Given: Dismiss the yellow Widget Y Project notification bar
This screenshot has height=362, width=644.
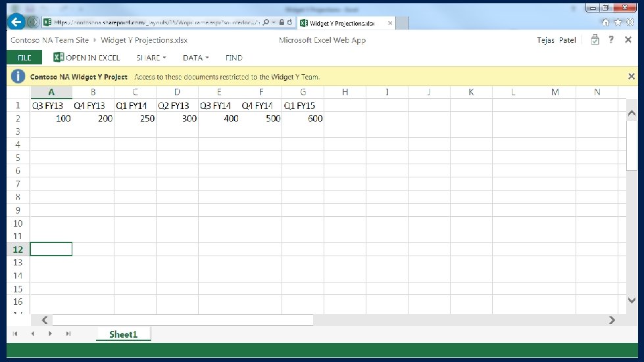Looking at the screenshot, I should (x=632, y=76).
